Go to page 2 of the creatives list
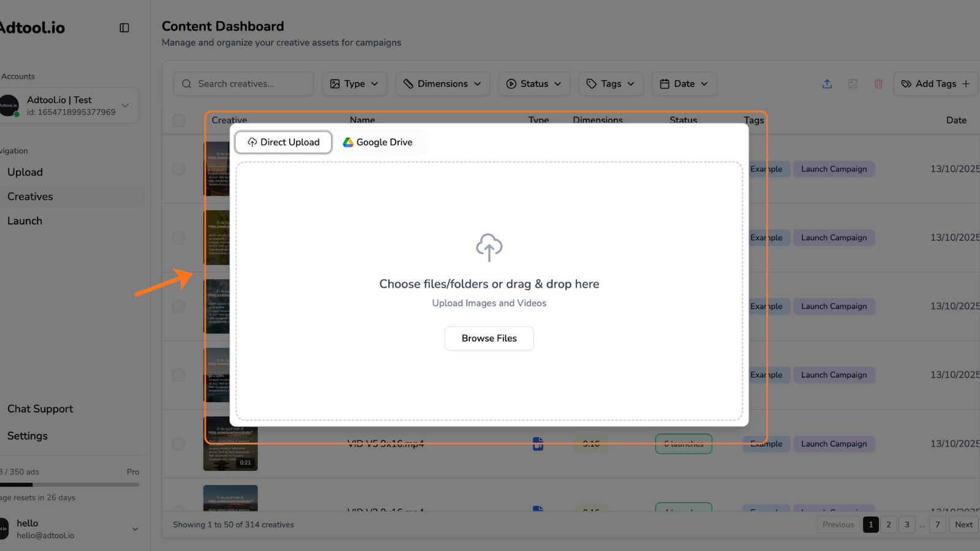This screenshot has width=980, height=551. [888, 525]
